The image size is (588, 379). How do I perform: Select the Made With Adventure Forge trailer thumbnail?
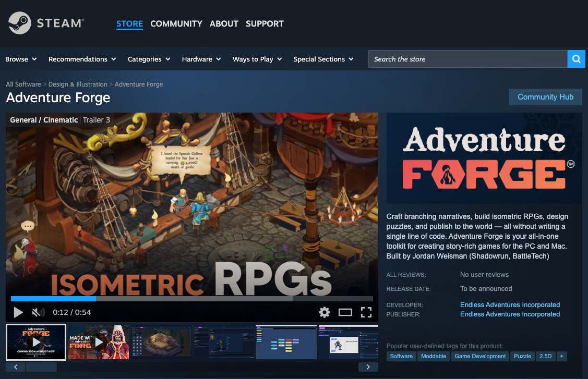99,343
